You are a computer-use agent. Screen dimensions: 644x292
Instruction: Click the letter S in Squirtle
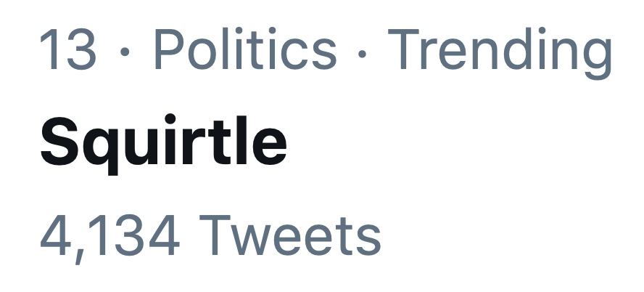(x=59, y=143)
